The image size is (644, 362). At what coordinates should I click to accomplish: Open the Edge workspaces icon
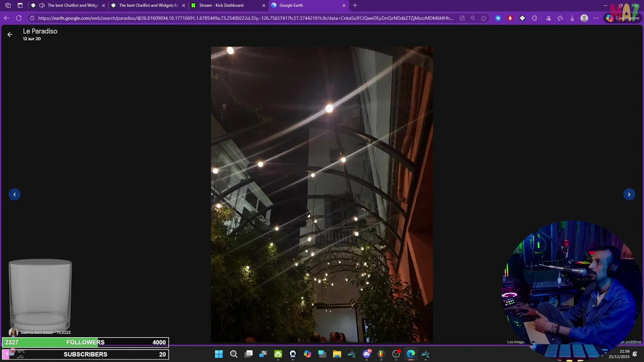[8, 6]
